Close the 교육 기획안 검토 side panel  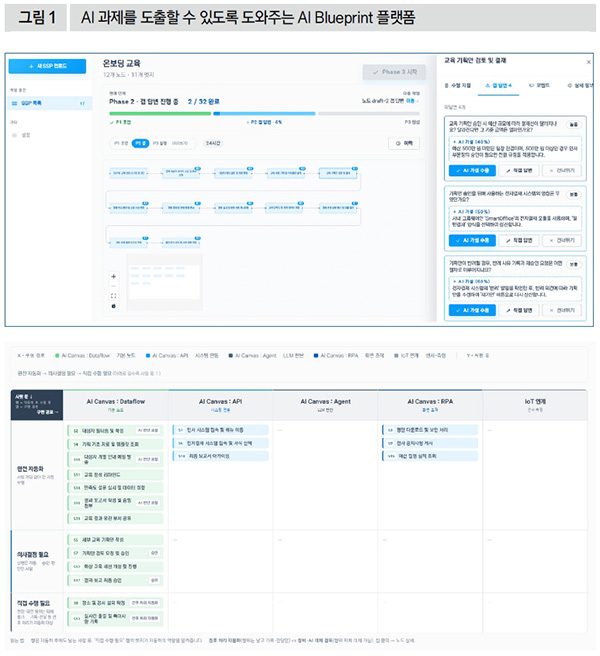pos(589,62)
